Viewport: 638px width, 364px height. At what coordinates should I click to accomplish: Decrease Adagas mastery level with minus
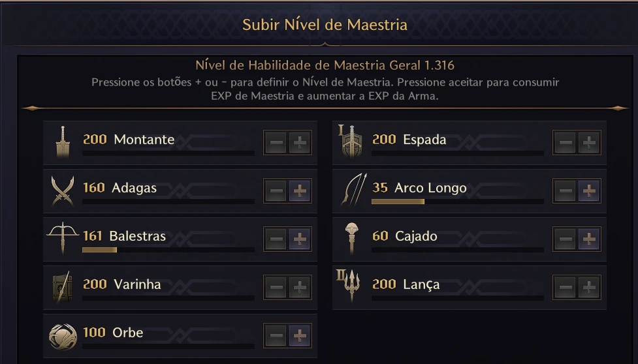(x=277, y=191)
